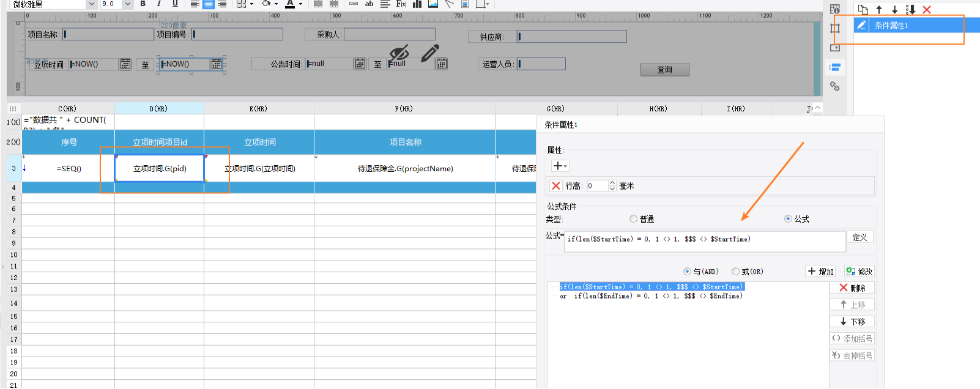980x389 pixels.
Task: Insert formula with the F(x) icon
Action: [401, 4]
